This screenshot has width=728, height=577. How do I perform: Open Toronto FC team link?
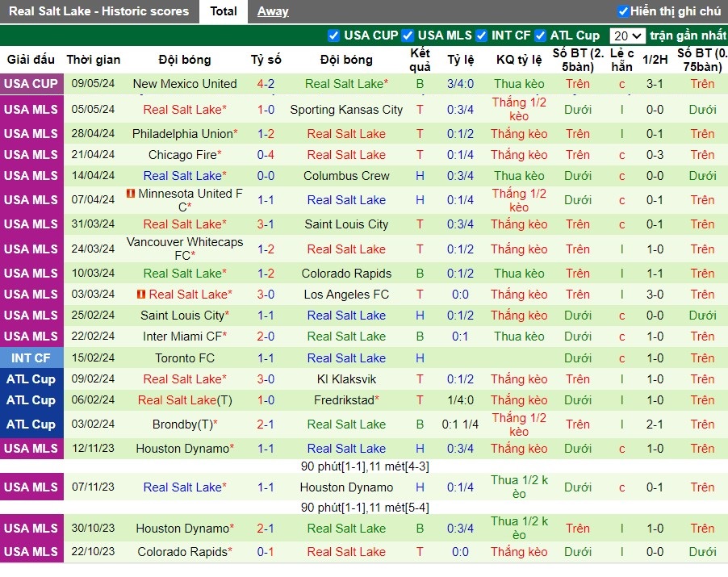click(x=185, y=358)
